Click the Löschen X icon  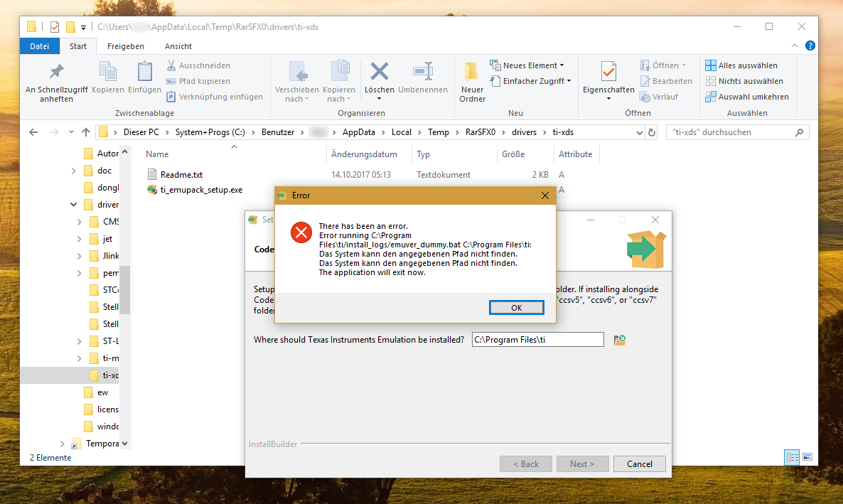pos(379,71)
